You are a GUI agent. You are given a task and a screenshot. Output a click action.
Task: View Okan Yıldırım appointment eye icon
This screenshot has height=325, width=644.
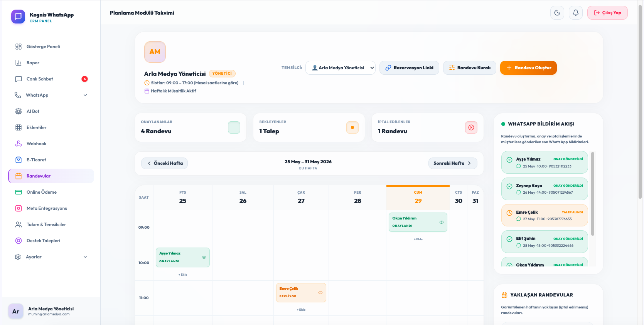coord(442,222)
